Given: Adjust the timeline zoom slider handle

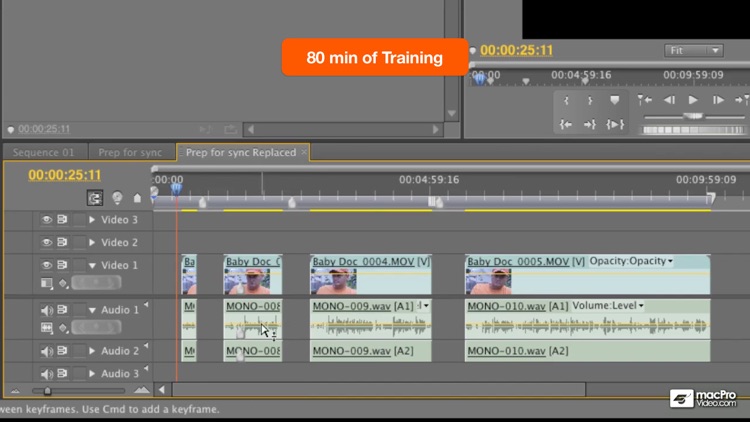Looking at the screenshot, I should [47, 391].
